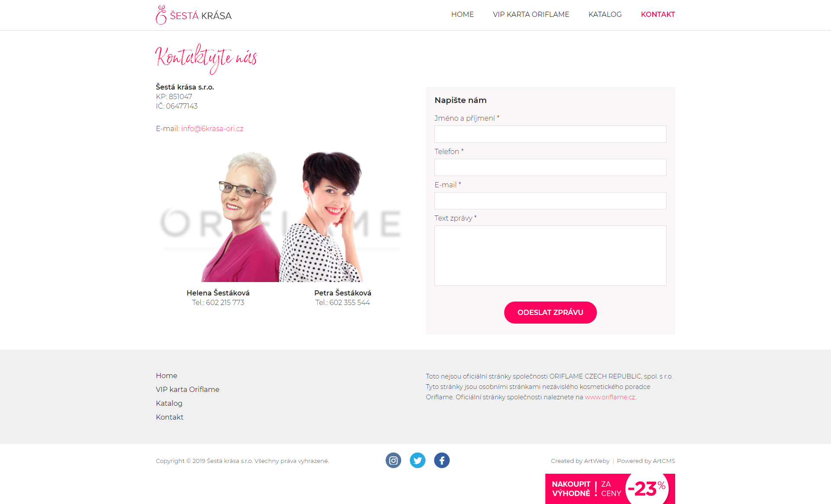The width and height of the screenshot is (831, 504).
Task: Open the Twitter social icon
Action: [x=418, y=460]
